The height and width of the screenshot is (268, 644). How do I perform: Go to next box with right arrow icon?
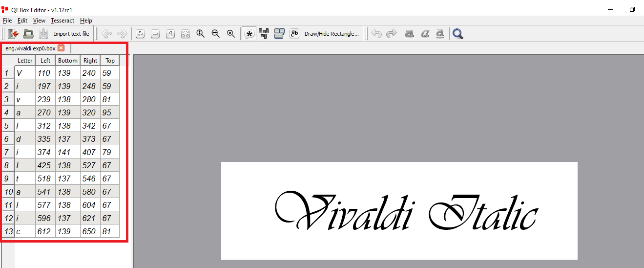[122, 34]
